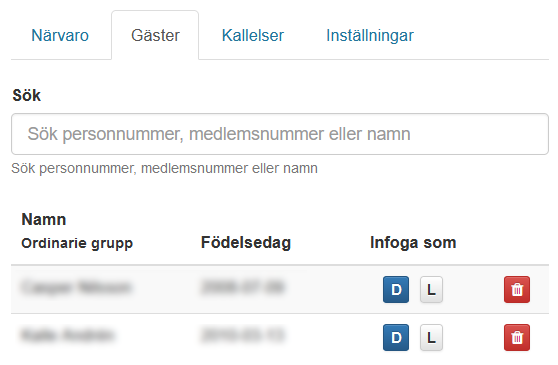
Task: Delete the second guest using trash icon
Action: 517,337
